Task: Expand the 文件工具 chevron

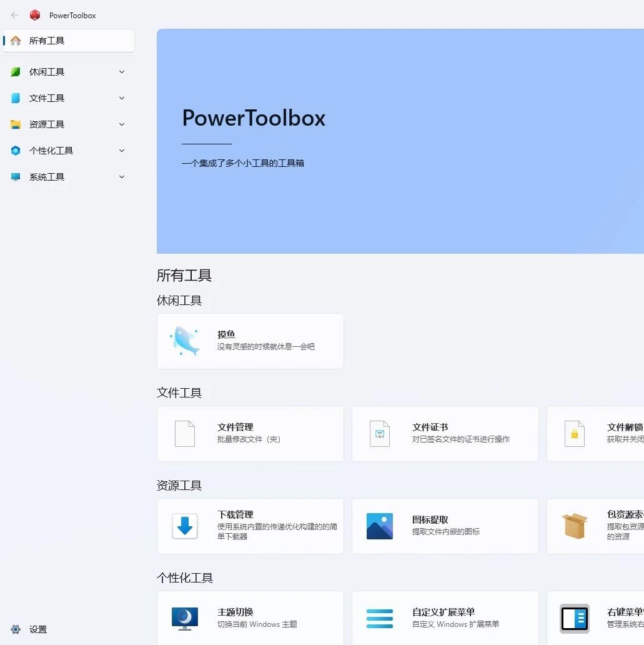Action: pyautogui.click(x=122, y=98)
